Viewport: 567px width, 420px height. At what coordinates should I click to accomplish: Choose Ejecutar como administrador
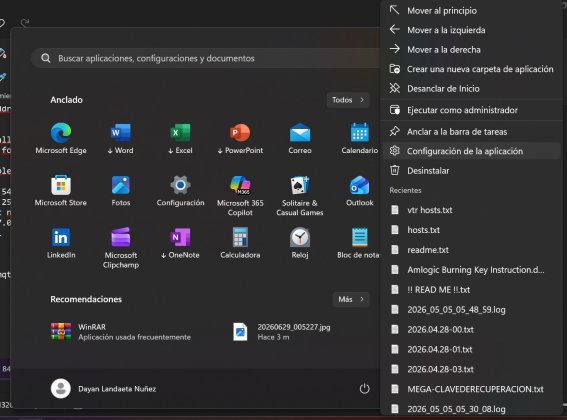(471, 110)
